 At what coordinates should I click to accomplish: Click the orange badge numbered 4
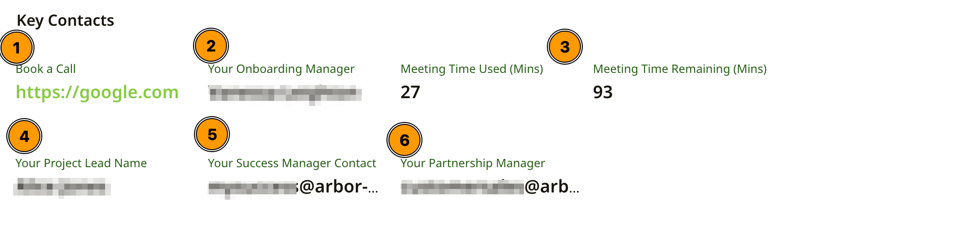[24, 137]
